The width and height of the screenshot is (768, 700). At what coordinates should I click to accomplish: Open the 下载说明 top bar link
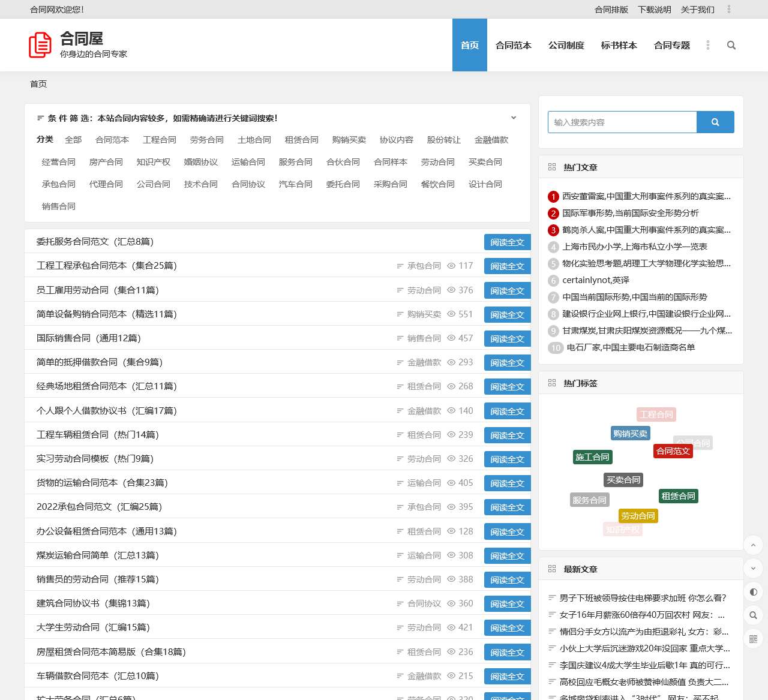point(654,10)
